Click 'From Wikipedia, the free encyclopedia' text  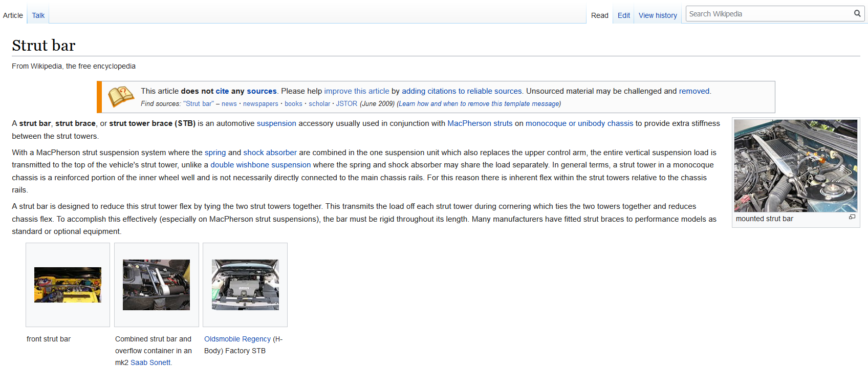click(74, 66)
